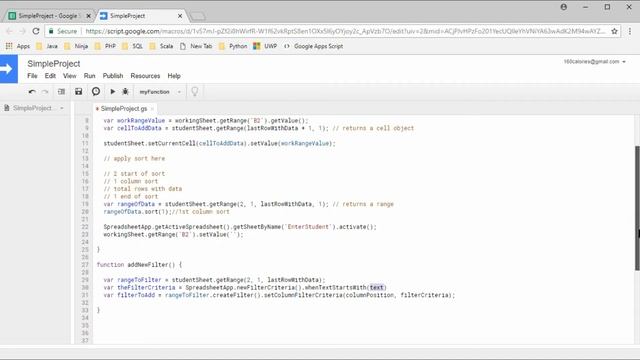Image resolution: width=640 pixels, height=360 pixels.
Task: Click 'rangeOfData.sort(1)' on line 20
Action: point(137,211)
